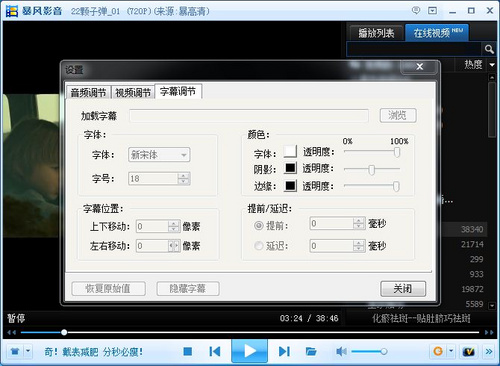Click the list row showing 21714
The height and width of the screenshot is (366, 500).
[x=464, y=244]
